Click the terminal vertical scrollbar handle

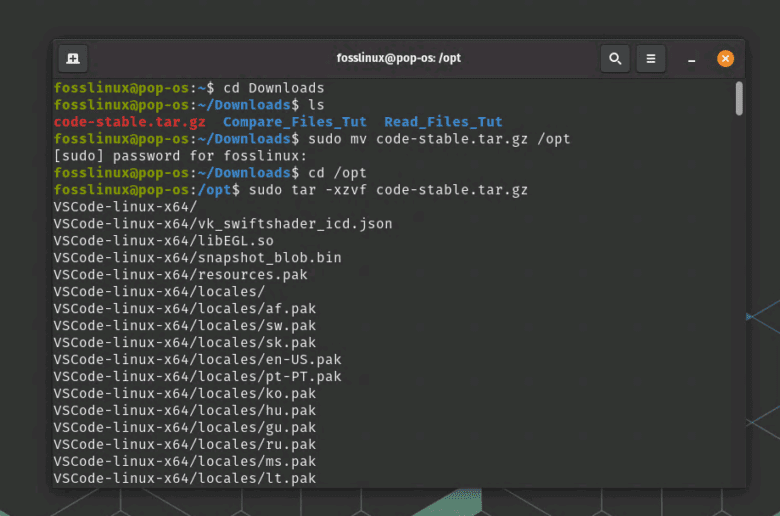point(739,99)
